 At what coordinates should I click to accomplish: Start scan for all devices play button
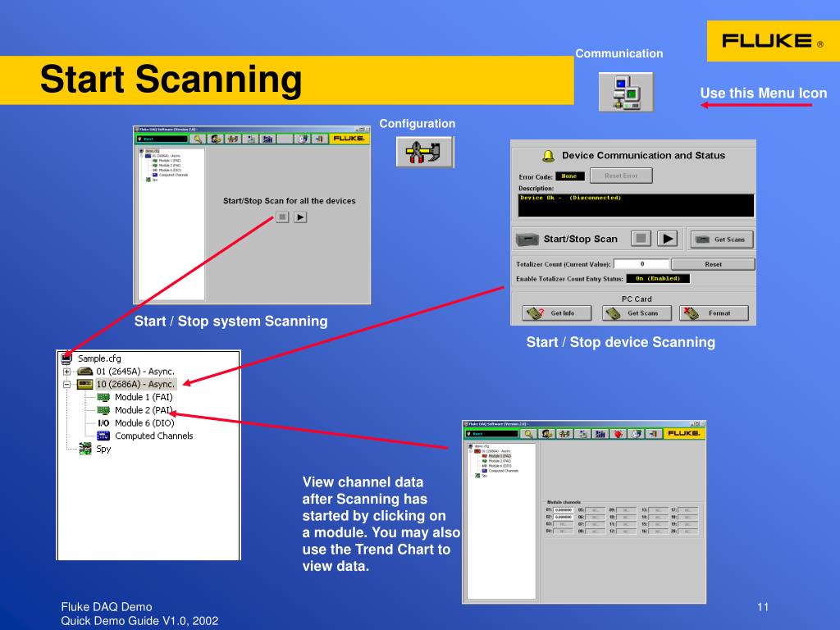[x=300, y=217]
